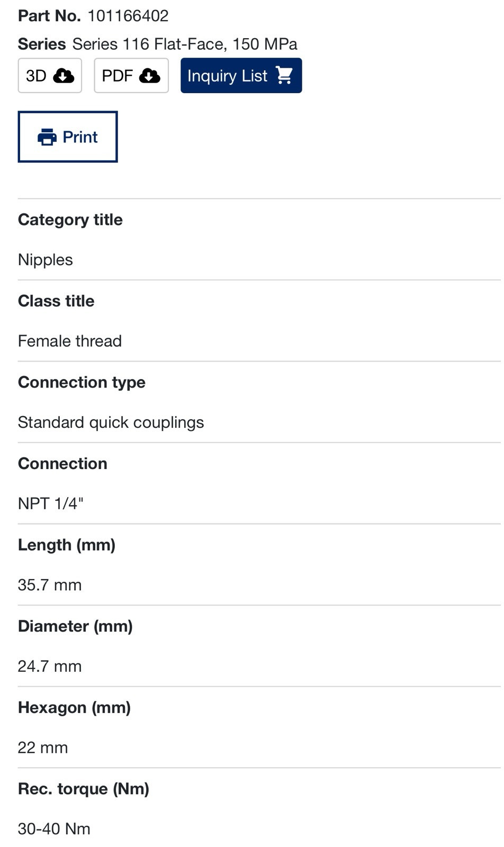Click the 30-40 Nm torque value

pyautogui.click(x=54, y=828)
